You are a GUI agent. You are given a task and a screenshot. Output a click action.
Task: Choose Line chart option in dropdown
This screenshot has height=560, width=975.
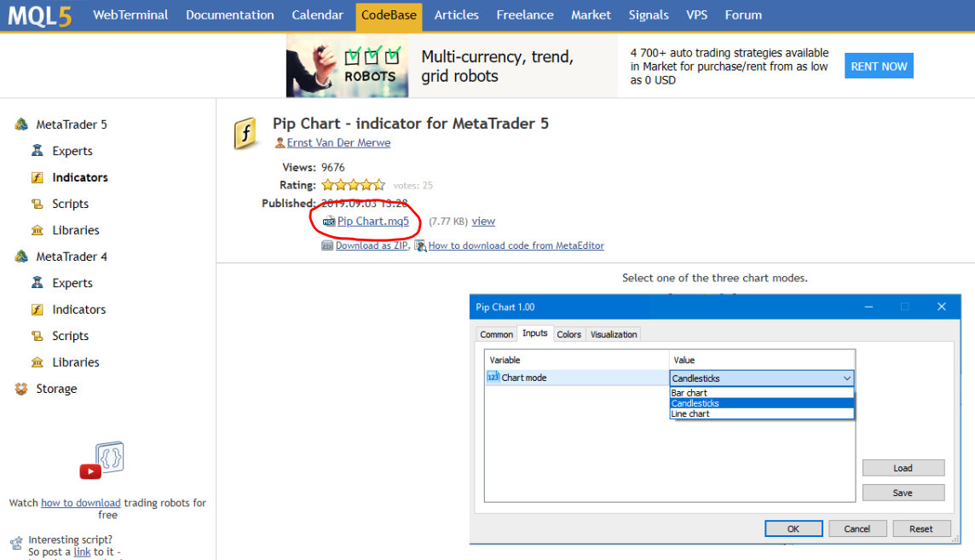690,413
